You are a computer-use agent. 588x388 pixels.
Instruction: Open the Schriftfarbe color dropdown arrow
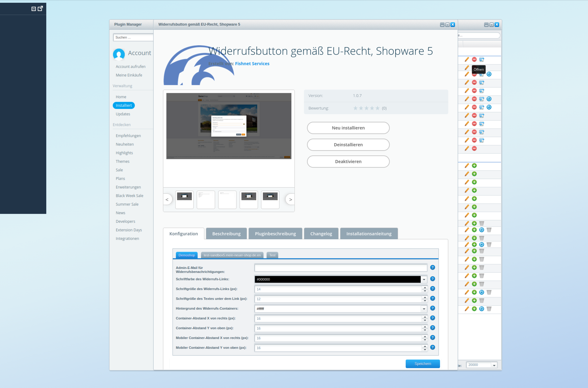424,279
